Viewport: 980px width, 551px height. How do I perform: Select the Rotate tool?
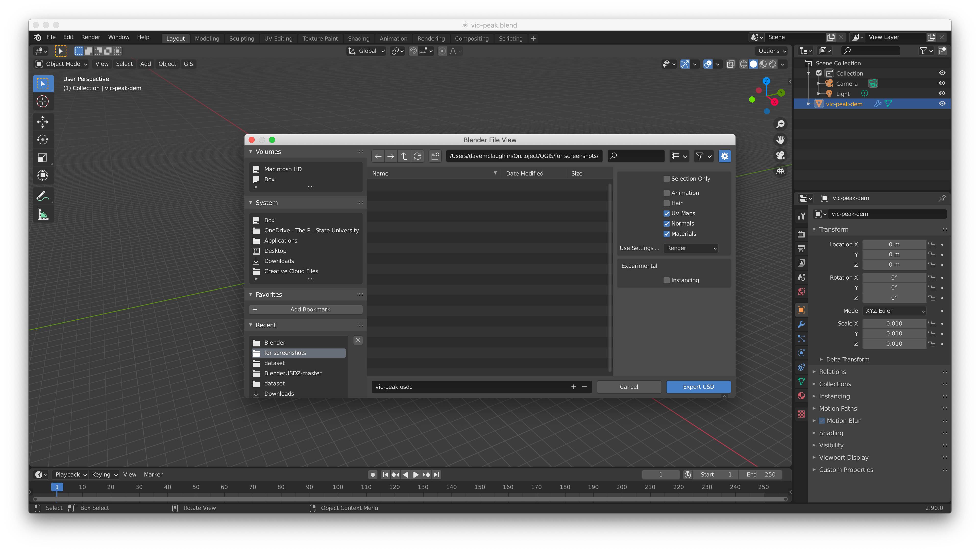click(42, 140)
